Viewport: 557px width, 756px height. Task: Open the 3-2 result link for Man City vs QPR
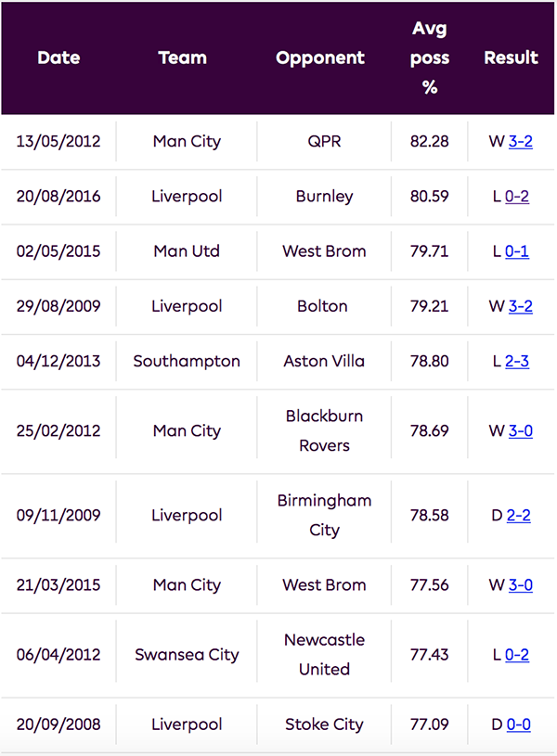point(521,142)
